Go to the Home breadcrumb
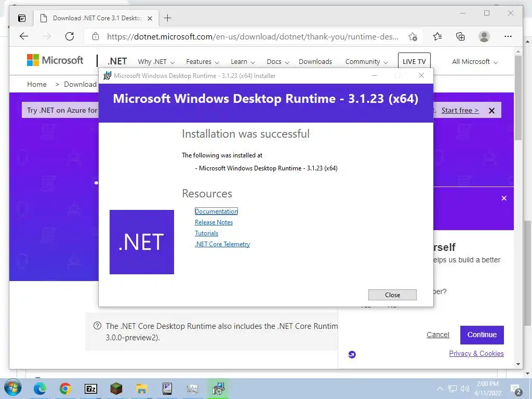 tap(37, 84)
